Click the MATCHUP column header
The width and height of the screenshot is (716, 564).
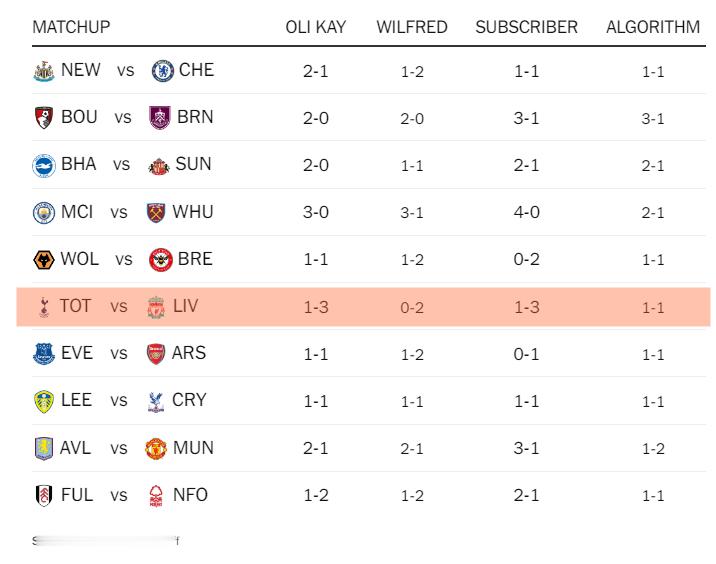[71, 27]
